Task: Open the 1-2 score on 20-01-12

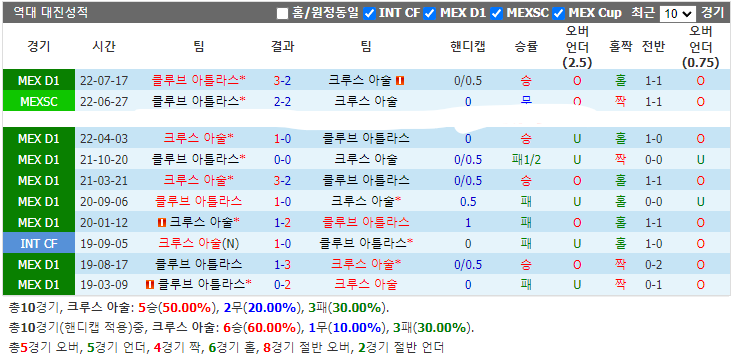Action: coord(282,223)
